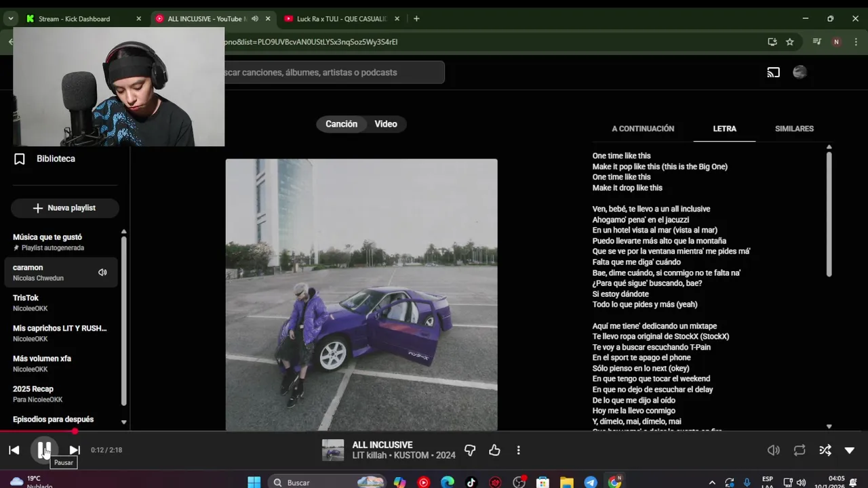This screenshot has width=868, height=488.
Task: Close the ALL INCLUSIVE browser tab
Action: [x=268, y=19]
